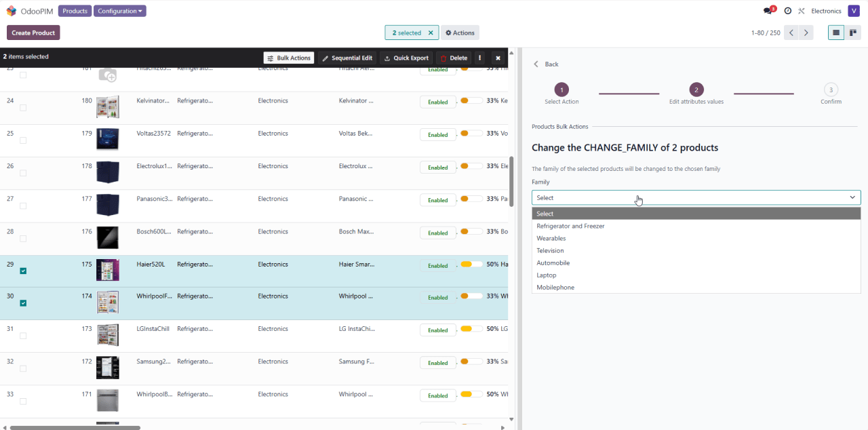This screenshot has height=430, width=868.
Task: Open the more options kebab in selection bar
Action: tap(480, 58)
